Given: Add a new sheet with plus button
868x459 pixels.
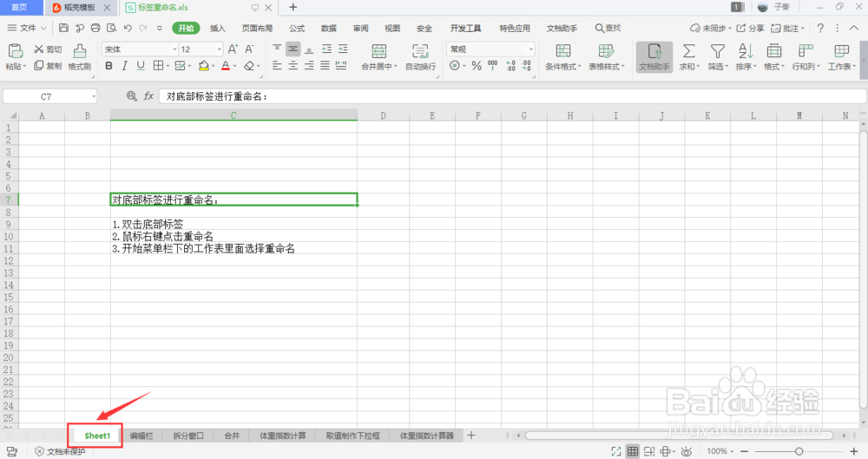Looking at the screenshot, I should 471,436.
